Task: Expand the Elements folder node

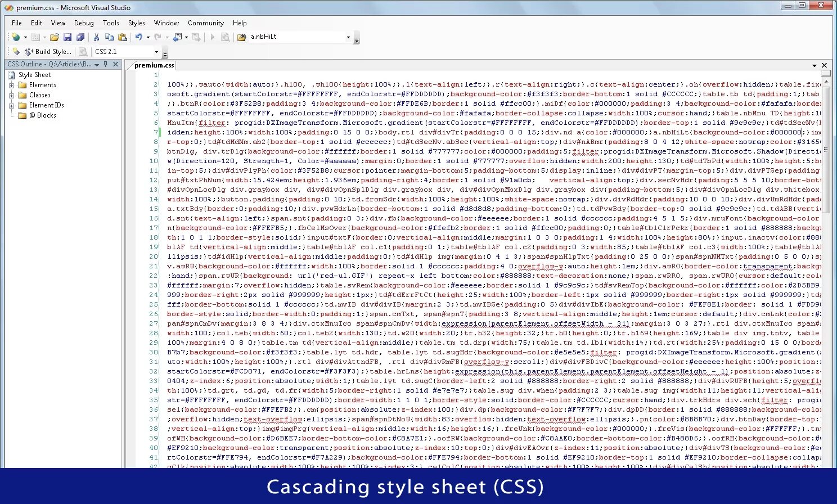Action: coord(11,85)
